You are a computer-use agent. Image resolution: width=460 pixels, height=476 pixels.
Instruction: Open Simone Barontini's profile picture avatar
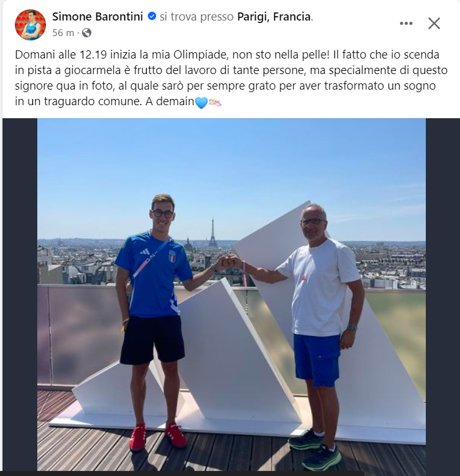click(30, 25)
